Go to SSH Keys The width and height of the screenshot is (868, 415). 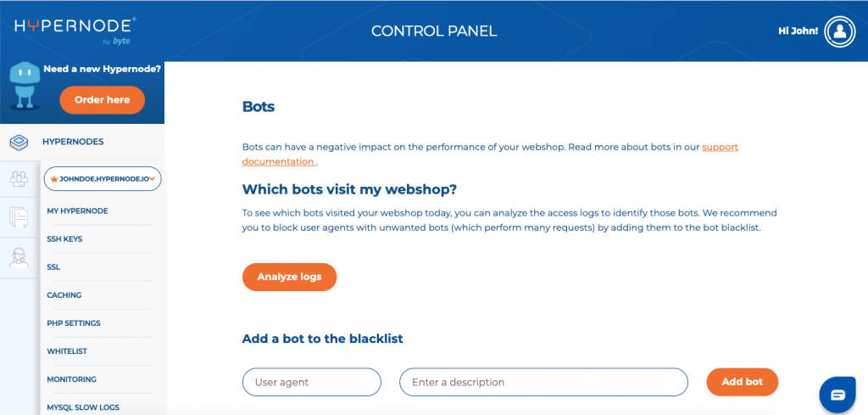coord(64,238)
